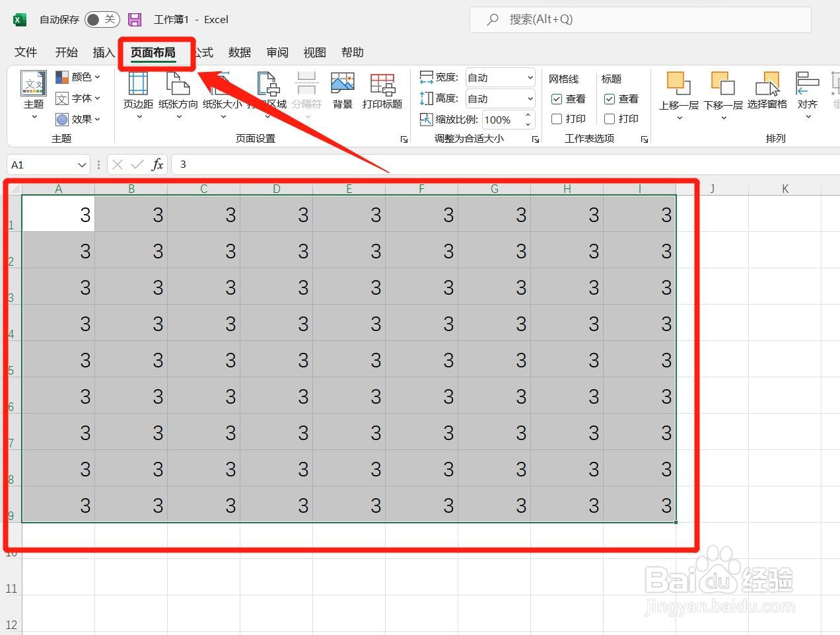Viewport: 840px width, 635px height.
Task: Click the 保存 (Save) icon
Action: point(135,19)
